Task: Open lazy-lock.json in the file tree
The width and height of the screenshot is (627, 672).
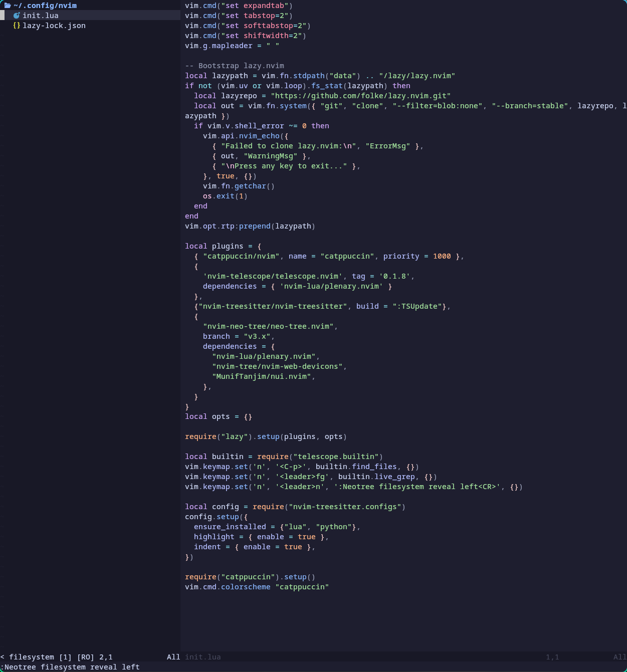Action: pyautogui.click(x=54, y=26)
